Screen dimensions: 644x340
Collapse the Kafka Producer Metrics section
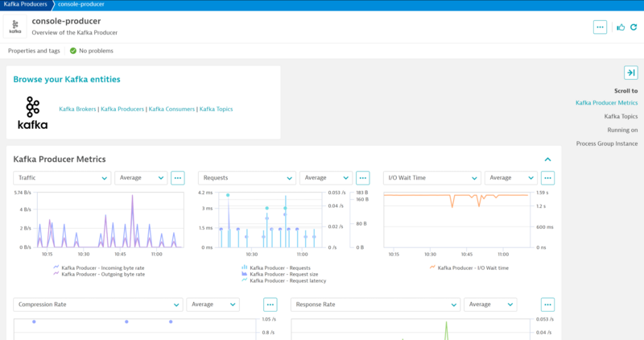pyautogui.click(x=548, y=160)
